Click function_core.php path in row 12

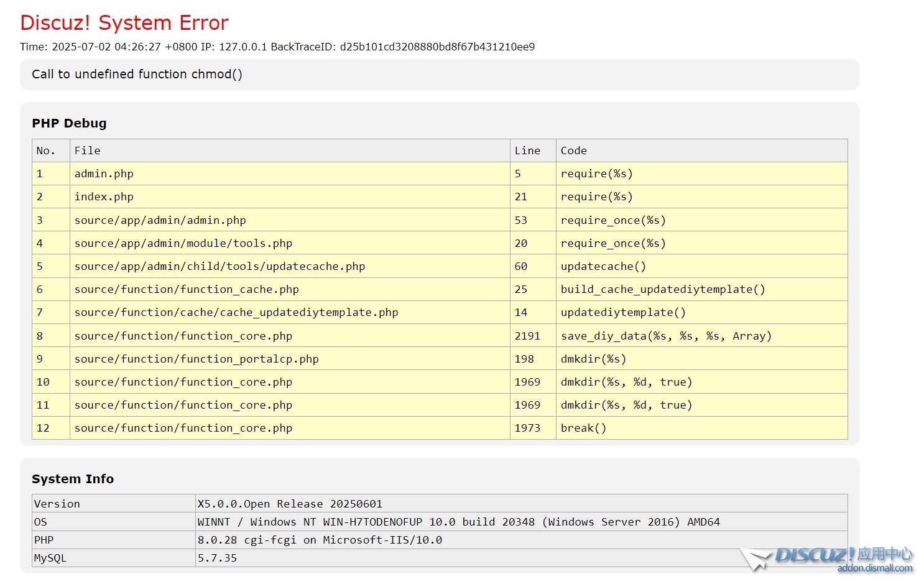(x=183, y=428)
